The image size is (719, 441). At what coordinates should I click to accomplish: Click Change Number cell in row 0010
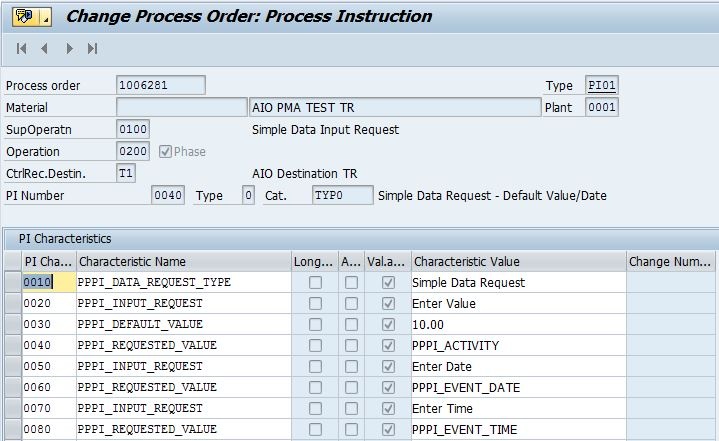tap(670, 282)
